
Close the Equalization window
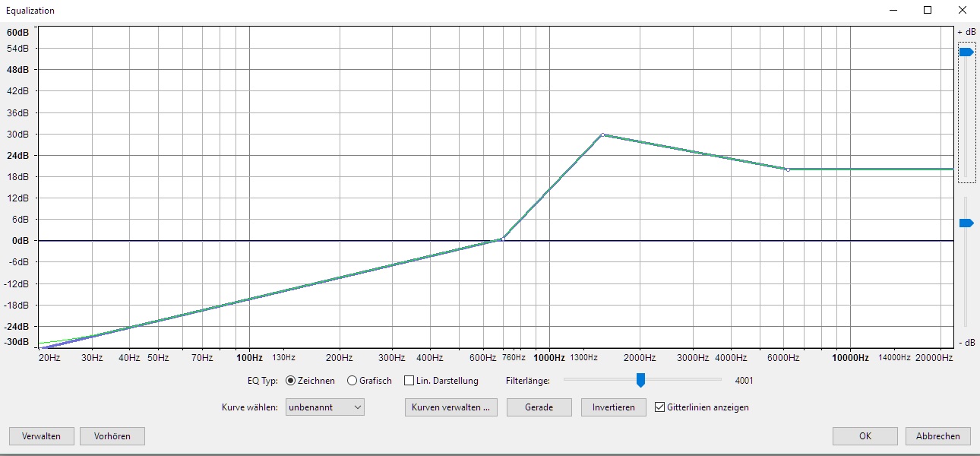963,10
